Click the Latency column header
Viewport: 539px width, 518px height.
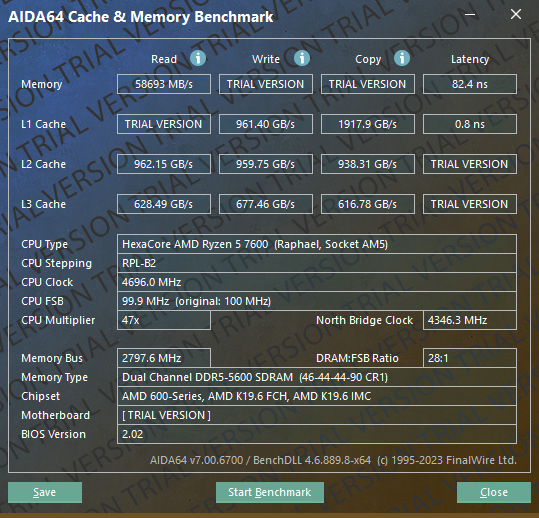(x=470, y=59)
